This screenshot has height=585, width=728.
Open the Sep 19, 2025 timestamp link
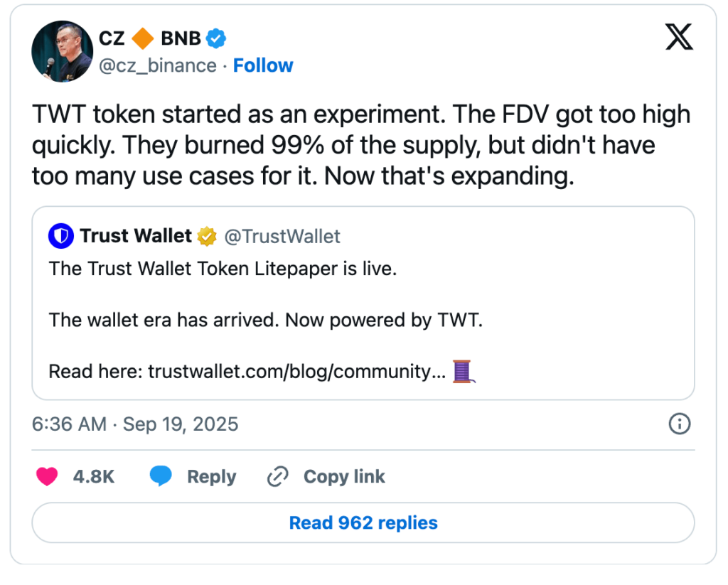pos(135,424)
